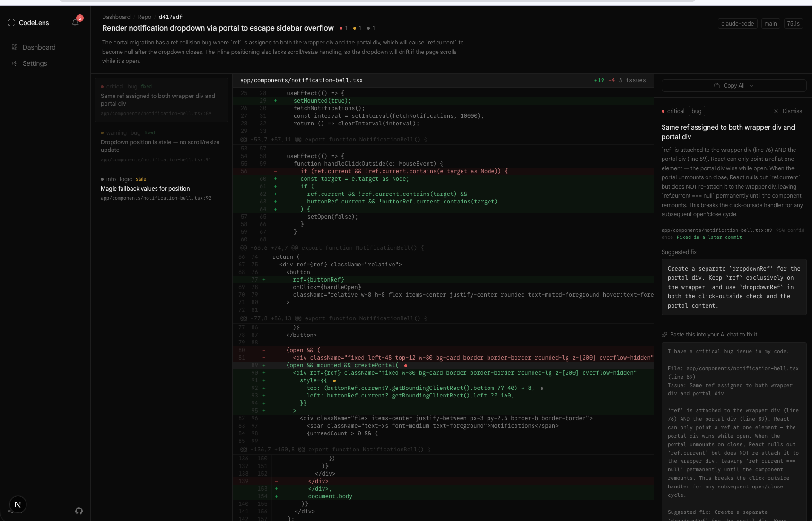Viewport: 812px width, 521px height.
Task: Open Dashboard in the sidebar
Action: [x=39, y=47]
